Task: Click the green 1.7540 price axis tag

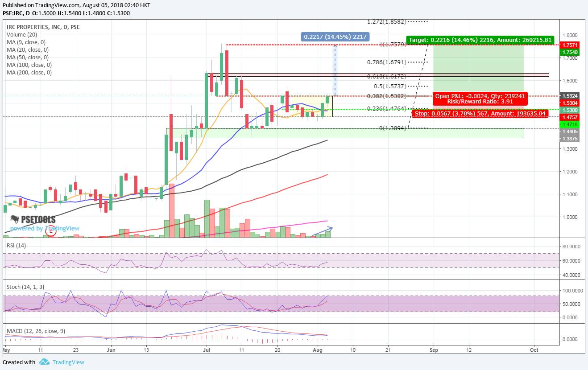Action: (570, 52)
